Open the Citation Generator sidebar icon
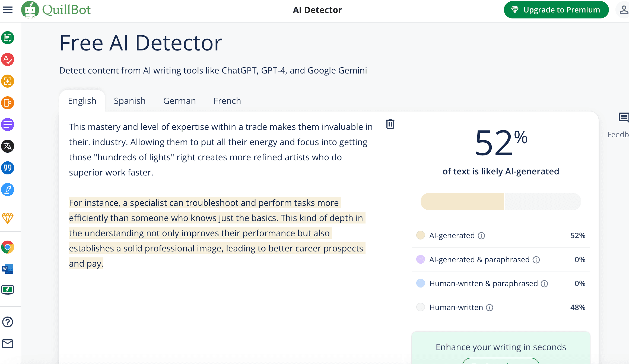This screenshot has height=364, width=629. pos(8,168)
